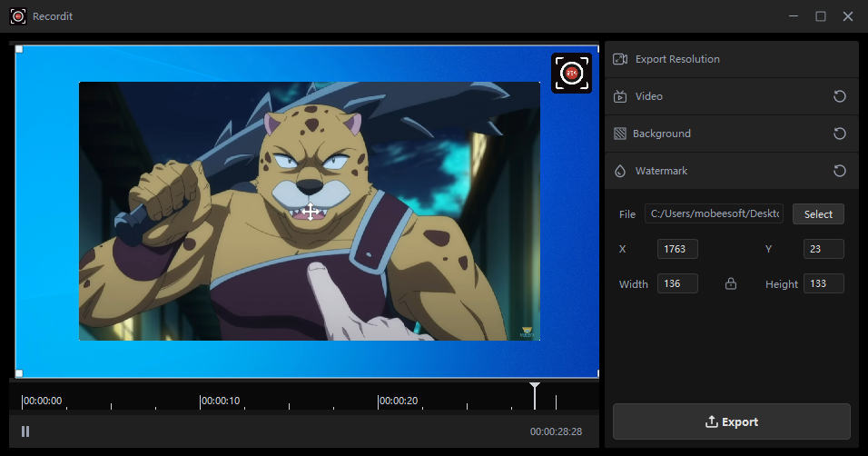Edit the X position field
This screenshot has height=456, width=868.
(677, 249)
